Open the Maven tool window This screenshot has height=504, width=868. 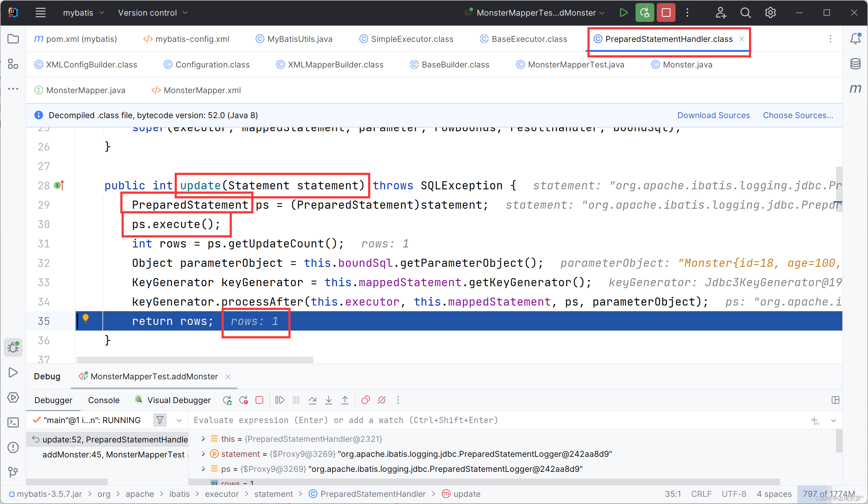856,89
